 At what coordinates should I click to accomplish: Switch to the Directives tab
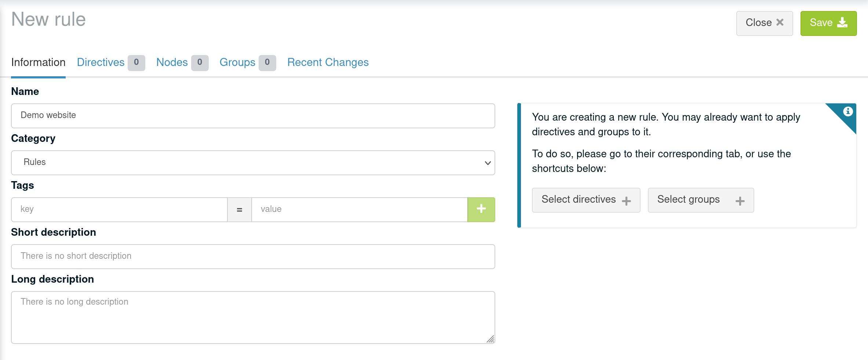click(x=101, y=62)
